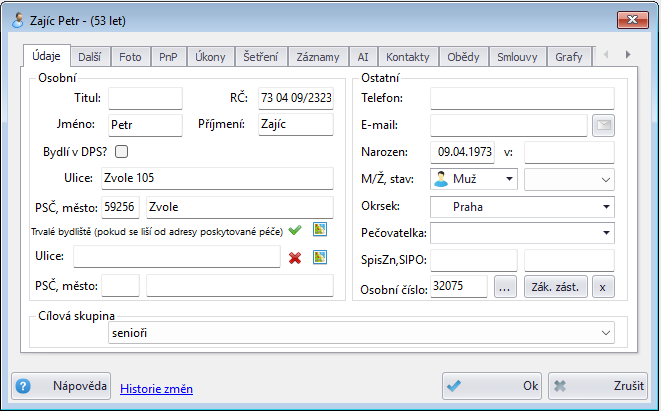
Task: Click the Jméno field containing Petr
Action: (145, 125)
